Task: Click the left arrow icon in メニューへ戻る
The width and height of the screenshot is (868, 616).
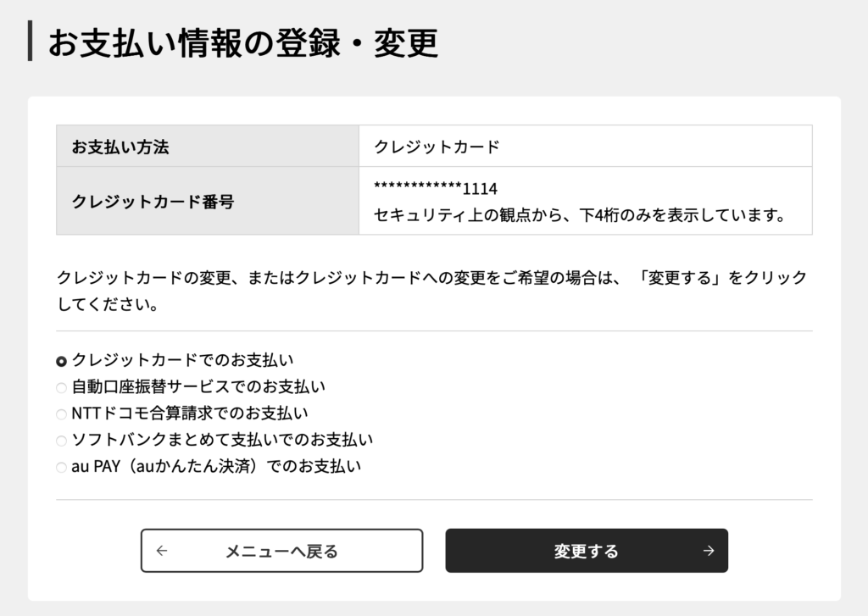Action: (x=162, y=551)
